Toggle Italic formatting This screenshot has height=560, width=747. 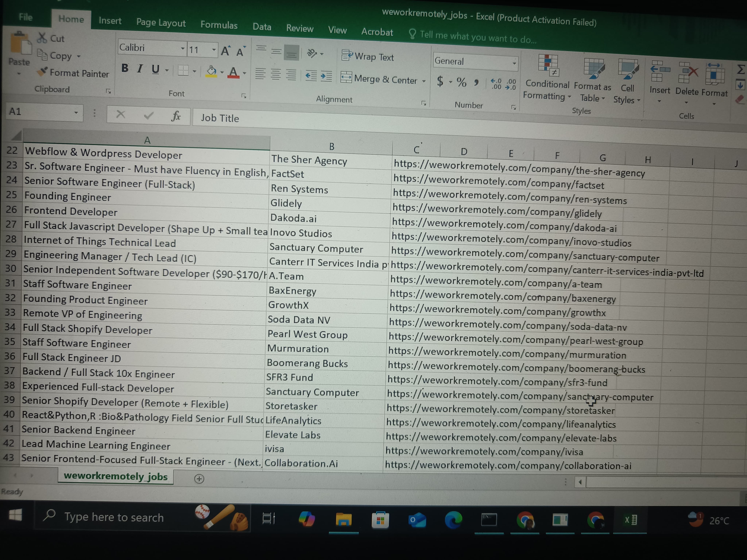pyautogui.click(x=140, y=69)
